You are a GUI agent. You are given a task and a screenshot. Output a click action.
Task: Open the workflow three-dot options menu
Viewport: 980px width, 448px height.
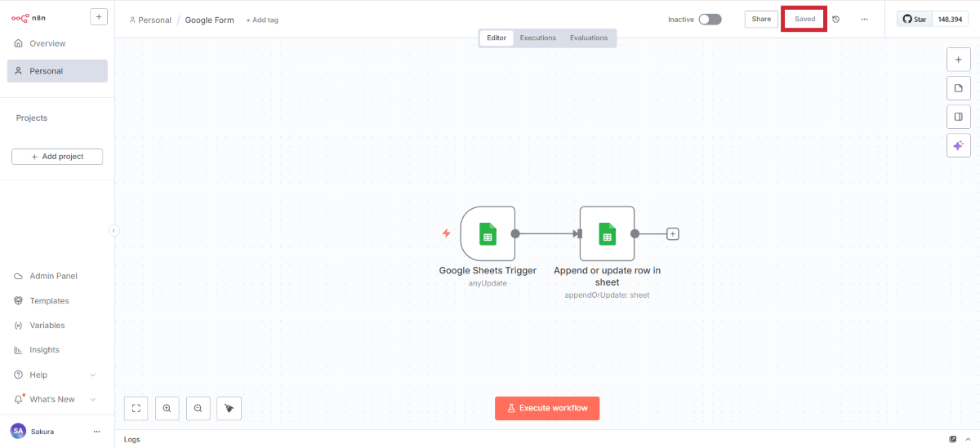pyautogui.click(x=864, y=19)
